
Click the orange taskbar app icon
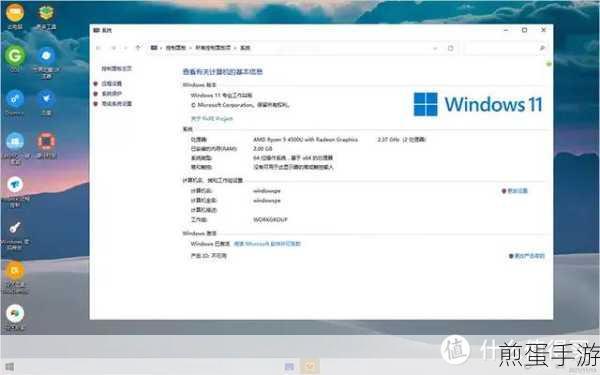(310, 367)
